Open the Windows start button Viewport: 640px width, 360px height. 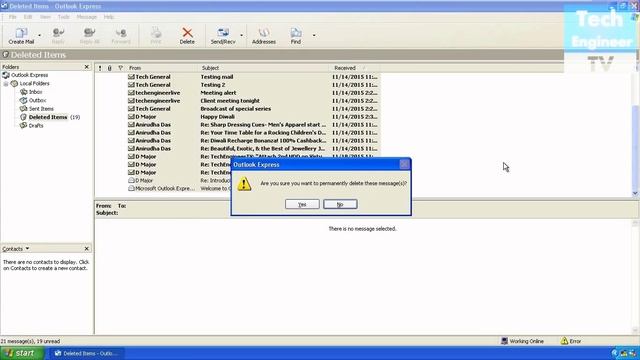coord(22,353)
